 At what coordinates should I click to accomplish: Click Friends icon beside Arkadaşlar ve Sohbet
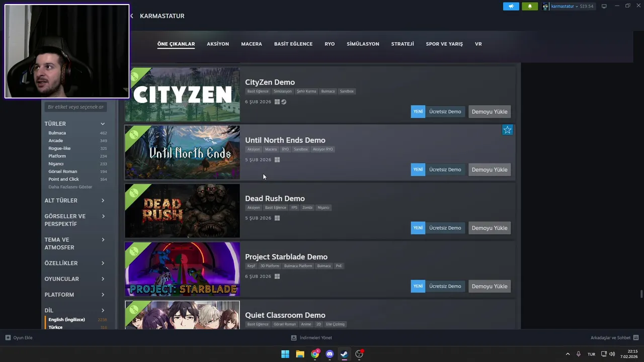coord(636,338)
